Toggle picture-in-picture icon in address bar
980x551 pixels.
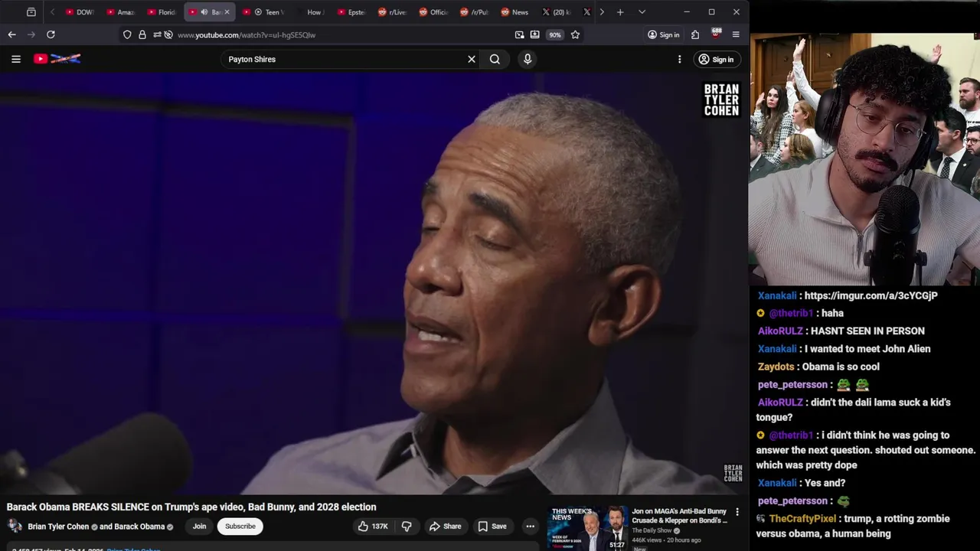tap(520, 34)
